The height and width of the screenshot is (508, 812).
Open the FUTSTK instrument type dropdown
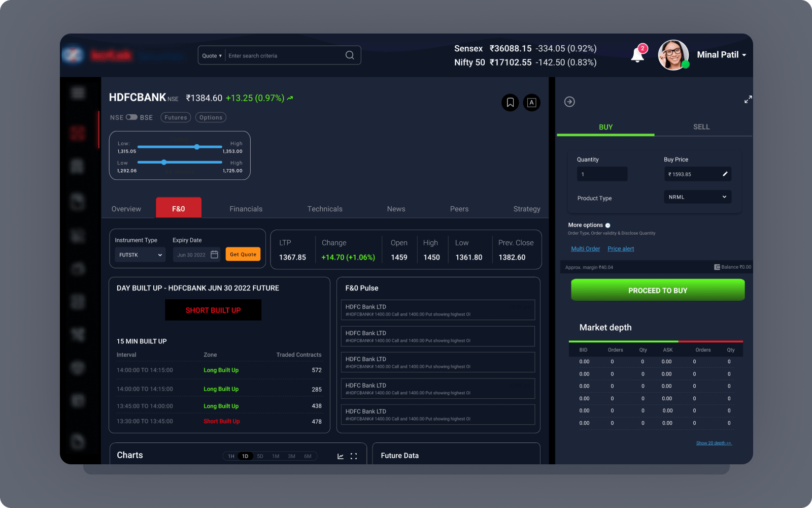140,255
